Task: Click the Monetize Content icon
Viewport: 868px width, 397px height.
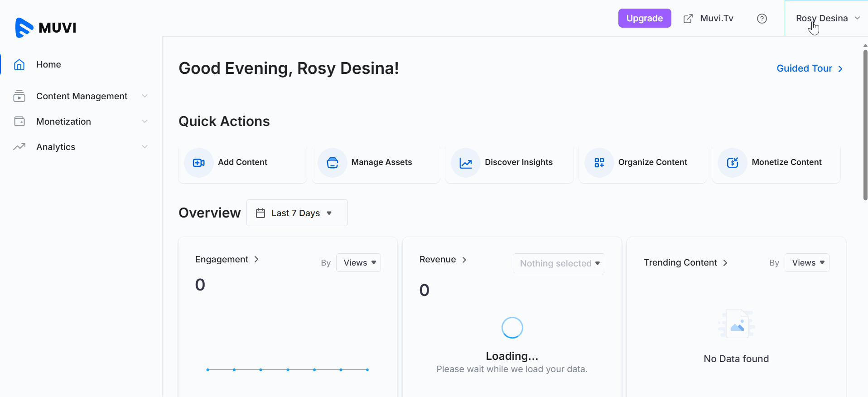Action: (733, 163)
